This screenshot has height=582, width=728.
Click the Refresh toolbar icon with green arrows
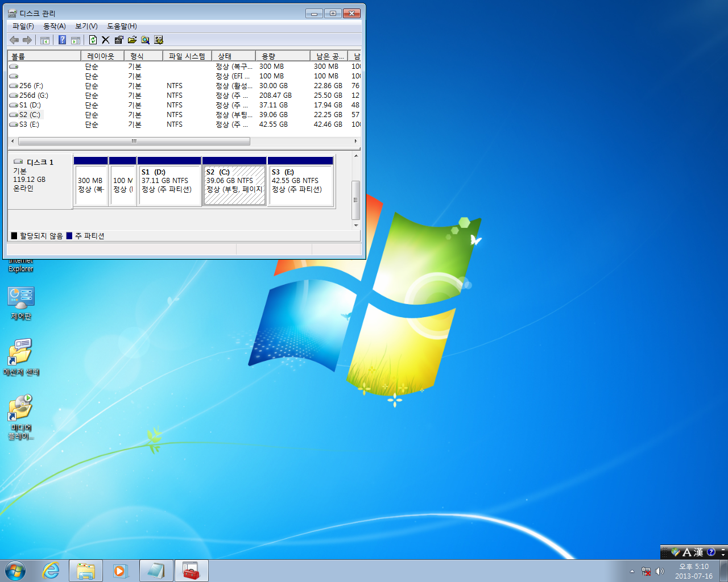[93, 40]
